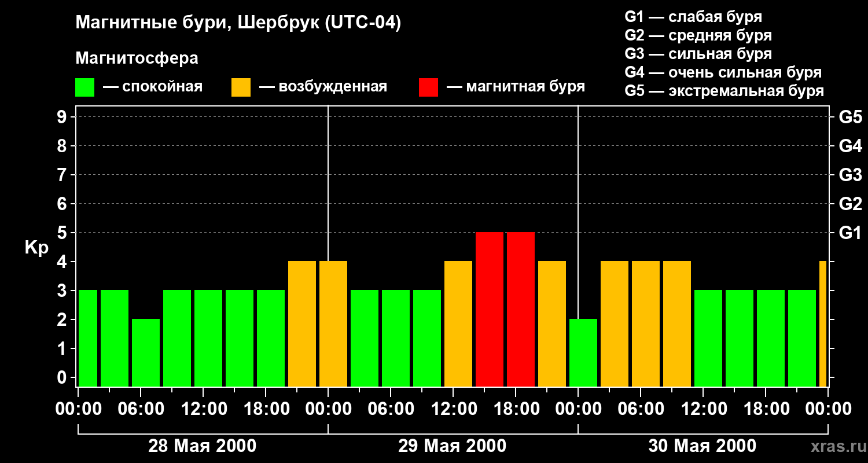The height and width of the screenshot is (463, 868).
Task: Select the yellow возбужденная legend swatch
Action: 241,87
